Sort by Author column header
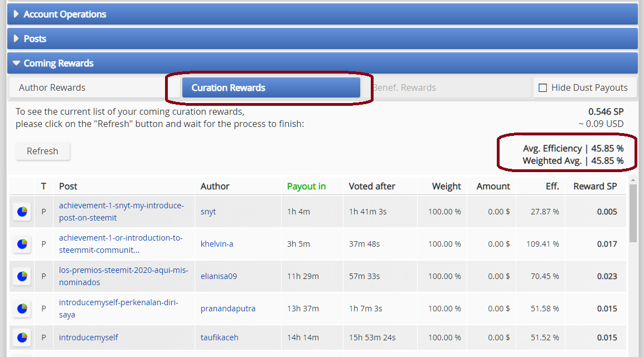Screen dimensions: 644x357 (215, 186)
